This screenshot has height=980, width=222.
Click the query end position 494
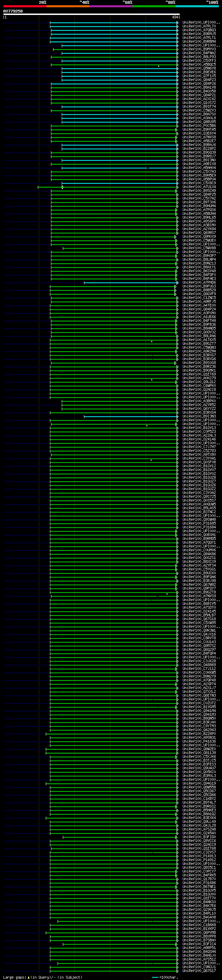(175, 17)
